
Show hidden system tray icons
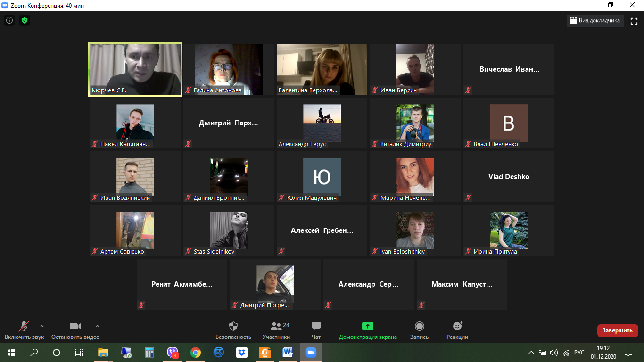tap(531, 353)
